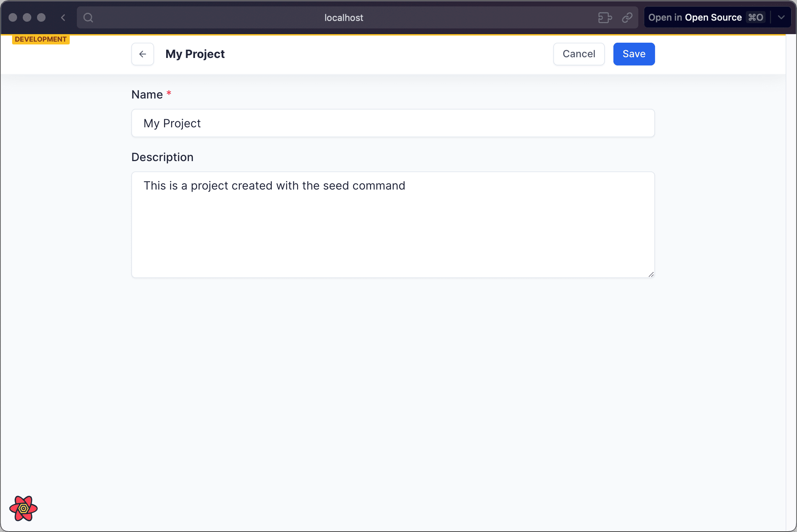Click the copy link icon in the toolbar
This screenshot has height=532, width=797.
point(627,17)
